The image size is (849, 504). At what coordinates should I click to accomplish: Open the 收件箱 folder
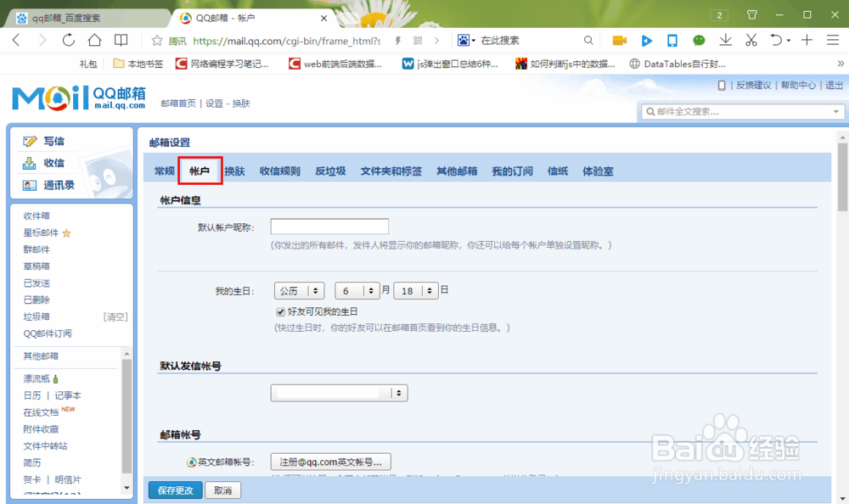coord(37,216)
